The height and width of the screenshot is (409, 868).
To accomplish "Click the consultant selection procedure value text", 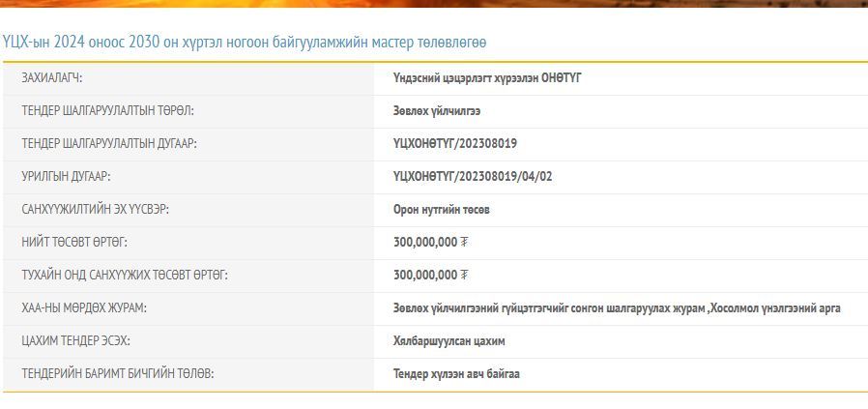I will tap(616, 308).
